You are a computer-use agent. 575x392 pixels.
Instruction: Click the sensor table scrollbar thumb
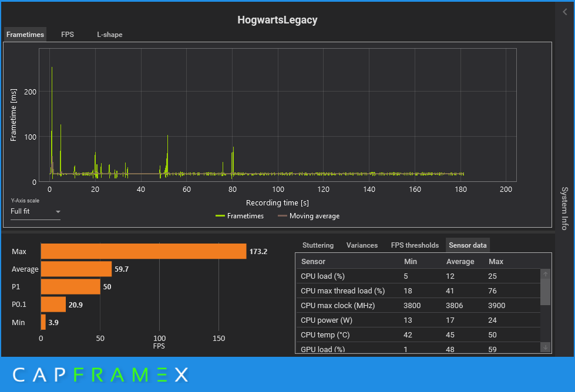pyautogui.click(x=545, y=292)
